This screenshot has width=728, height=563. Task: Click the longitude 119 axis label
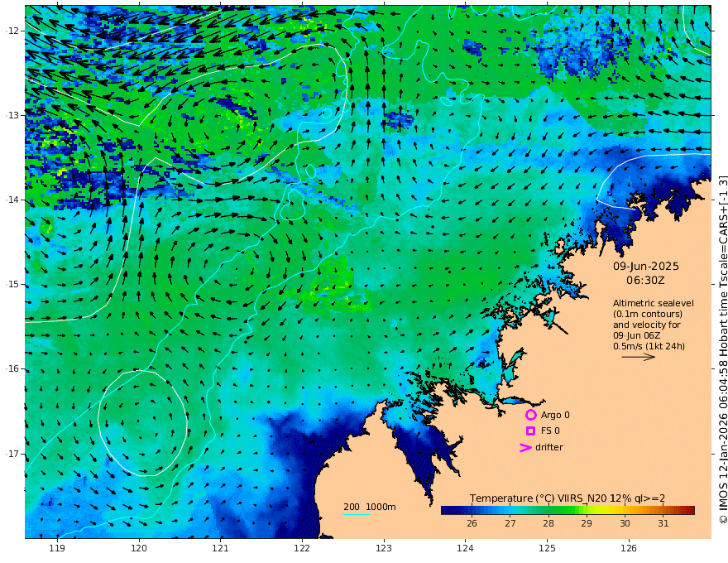click(57, 548)
